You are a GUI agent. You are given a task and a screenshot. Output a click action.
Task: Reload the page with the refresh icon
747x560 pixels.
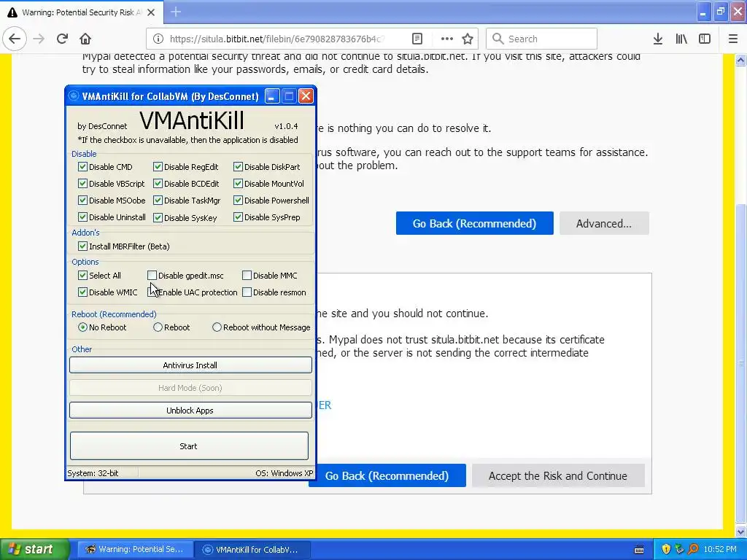pos(62,39)
